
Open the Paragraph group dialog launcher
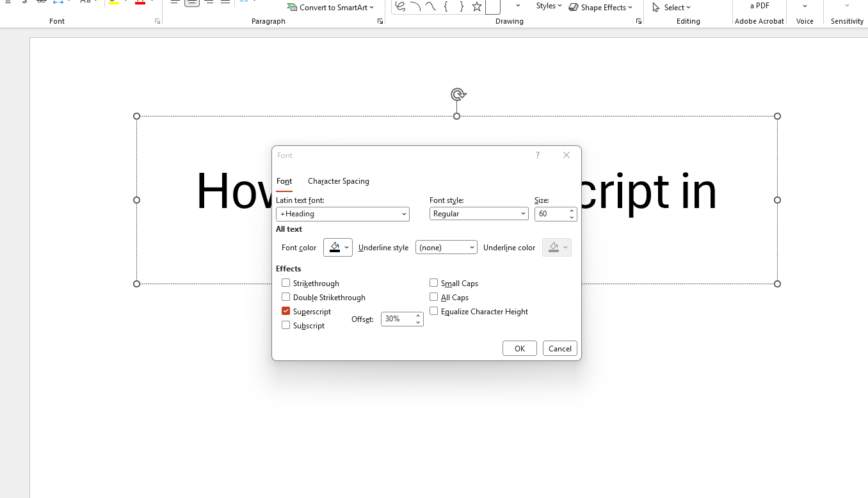point(380,22)
